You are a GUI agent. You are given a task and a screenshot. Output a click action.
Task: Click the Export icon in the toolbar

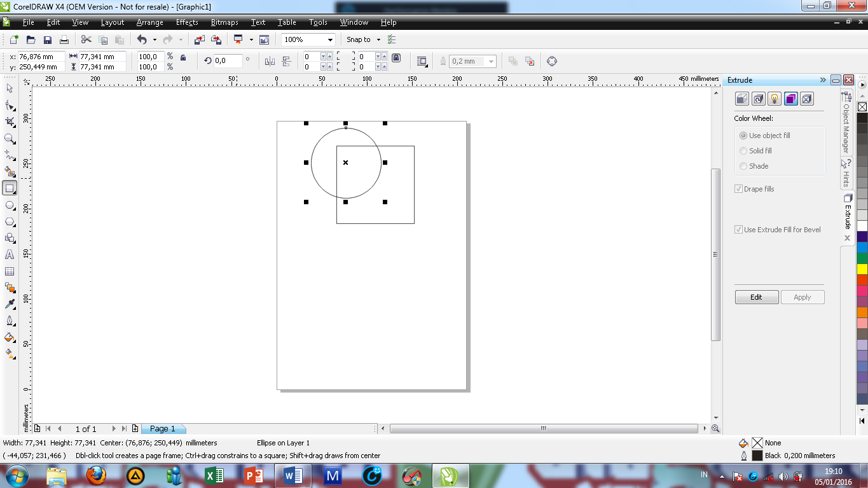click(x=216, y=39)
